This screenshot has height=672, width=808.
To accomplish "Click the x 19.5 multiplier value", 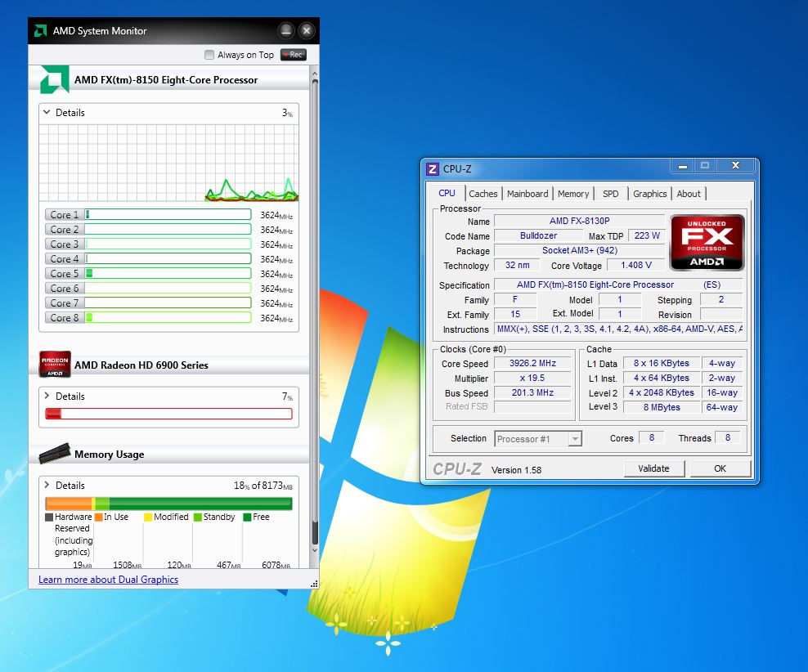I will [533, 378].
